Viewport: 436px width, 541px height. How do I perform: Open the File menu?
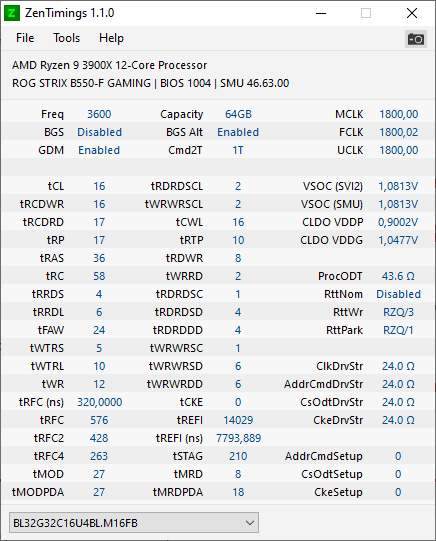coord(25,38)
